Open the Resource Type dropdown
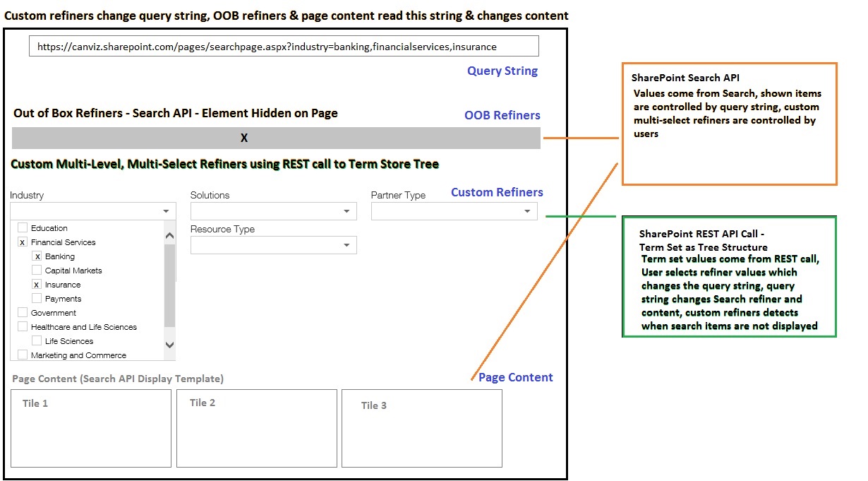 345,244
